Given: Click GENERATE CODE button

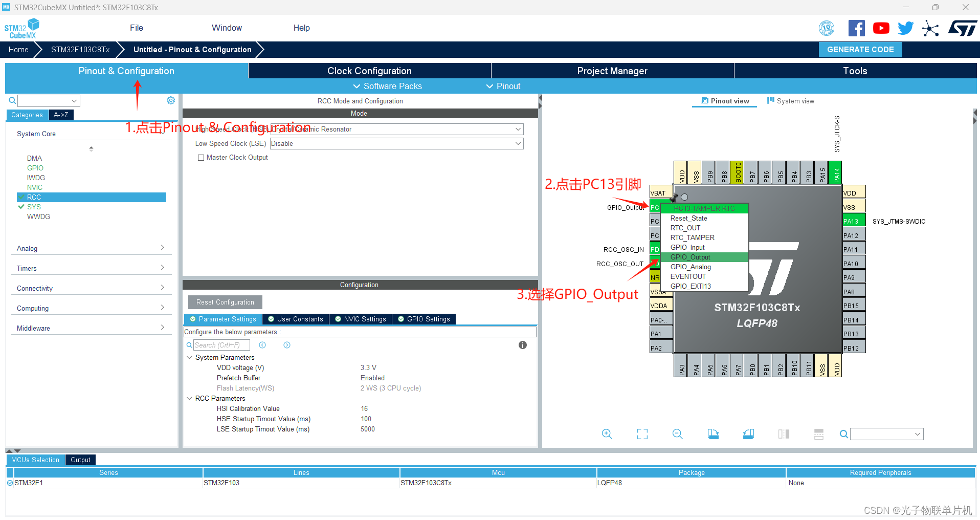Looking at the screenshot, I should coord(860,50).
